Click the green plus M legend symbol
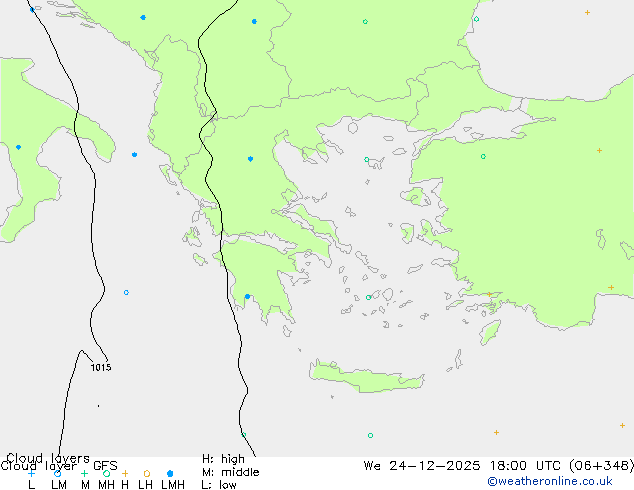 84,473
